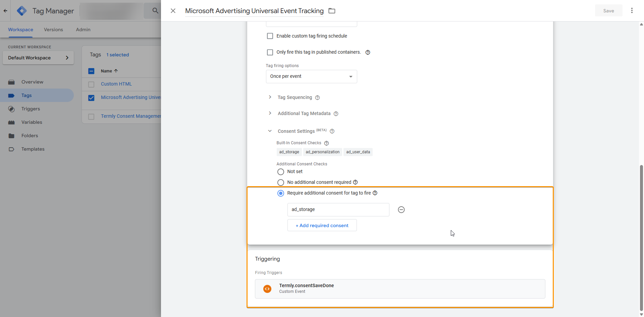
Task: Click the Variables sidebar icon
Action: pos(11,122)
